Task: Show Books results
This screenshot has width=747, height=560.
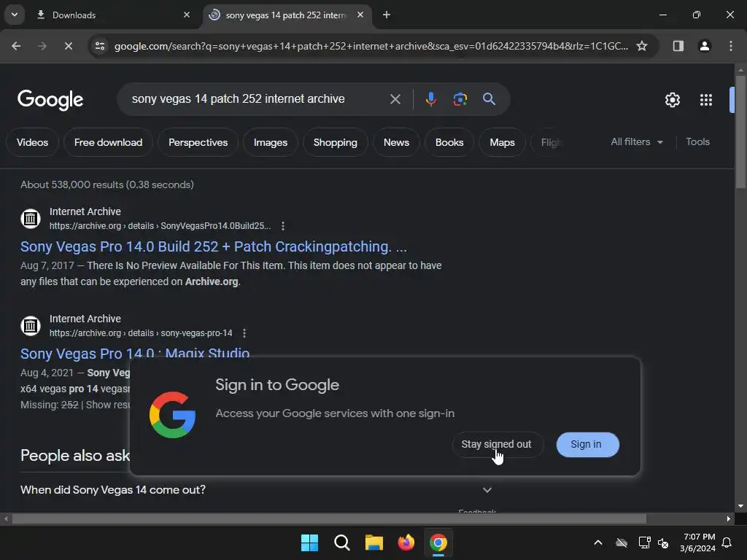Action: [x=449, y=142]
